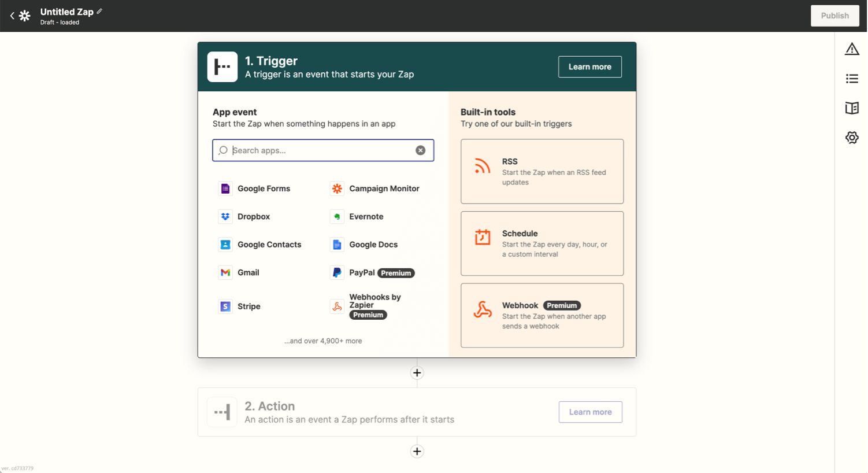Click the Evernote label
Screen dimensions: 868x473
click(366, 216)
